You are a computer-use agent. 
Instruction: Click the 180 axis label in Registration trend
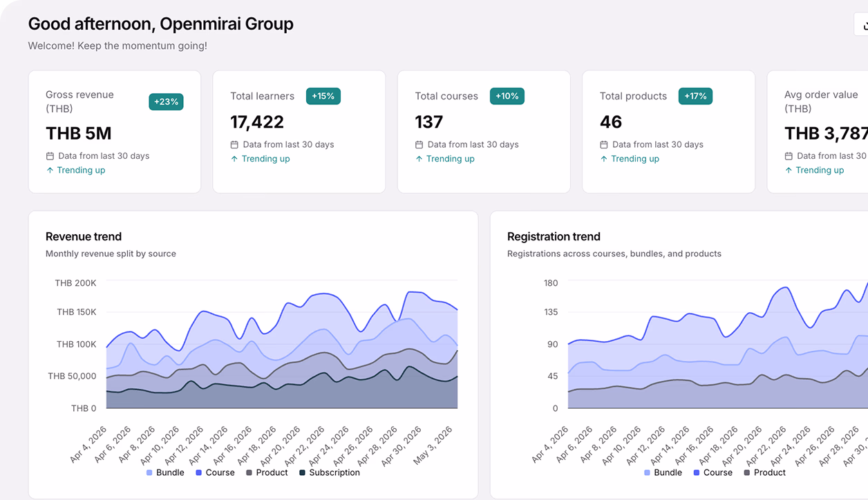551,283
